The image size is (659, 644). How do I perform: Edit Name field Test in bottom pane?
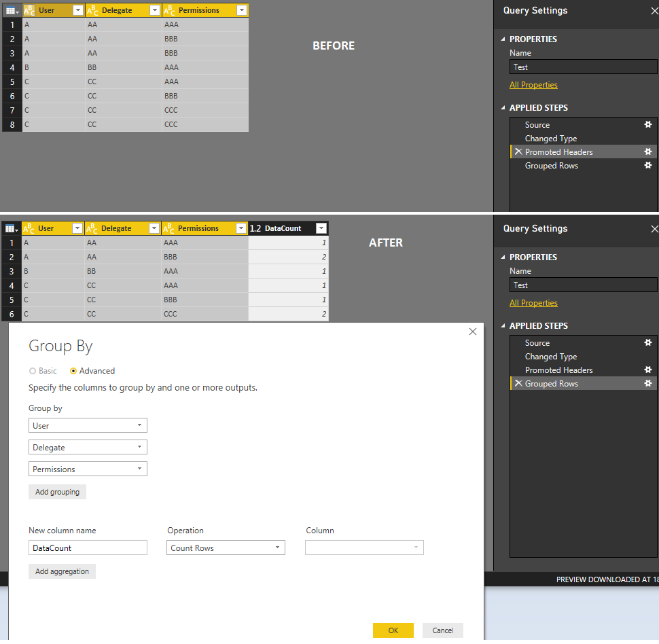[x=584, y=285]
